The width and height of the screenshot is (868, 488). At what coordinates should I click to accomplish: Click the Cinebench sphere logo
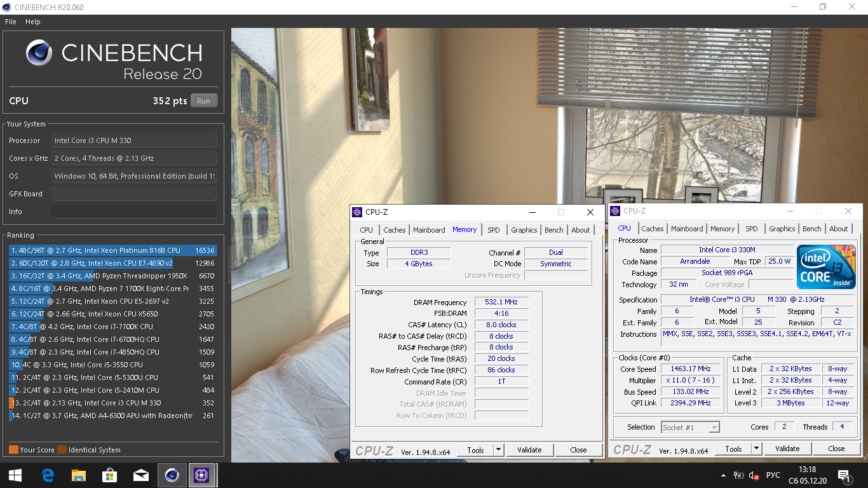(x=39, y=53)
